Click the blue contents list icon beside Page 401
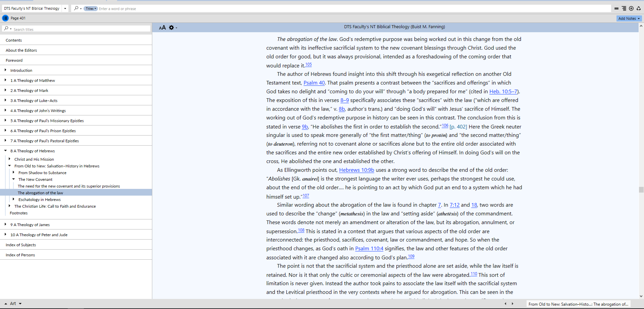The height and width of the screenshot is (309, 644). point(5,18)
